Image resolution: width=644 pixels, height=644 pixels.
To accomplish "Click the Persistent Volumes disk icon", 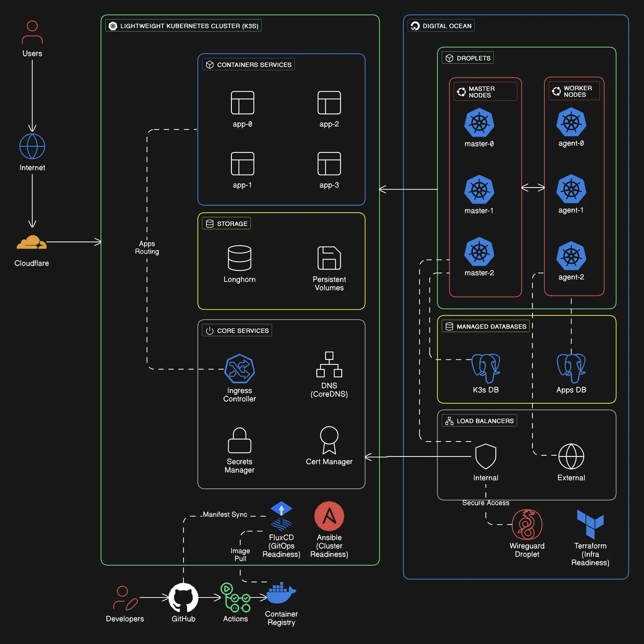I will pos(329,258).
